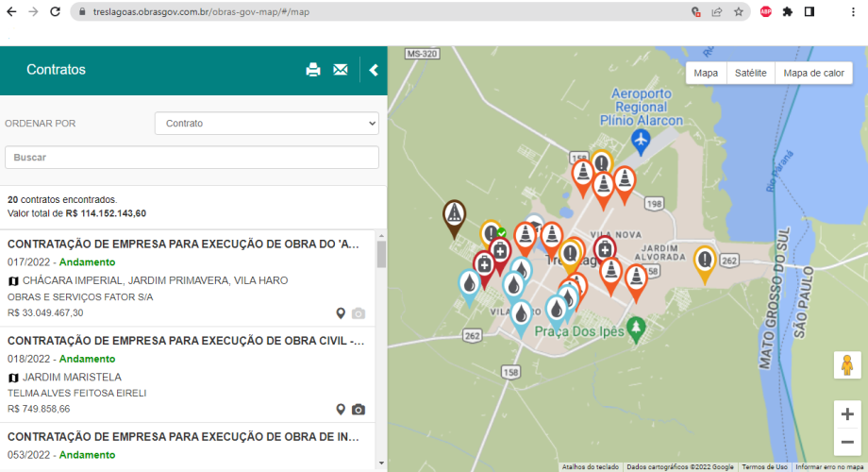Select red medical marker near Vila Nova

605,248
